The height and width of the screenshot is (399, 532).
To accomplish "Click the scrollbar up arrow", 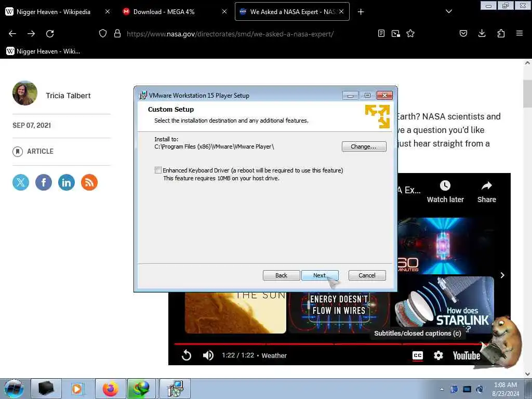I will point(527,63).
